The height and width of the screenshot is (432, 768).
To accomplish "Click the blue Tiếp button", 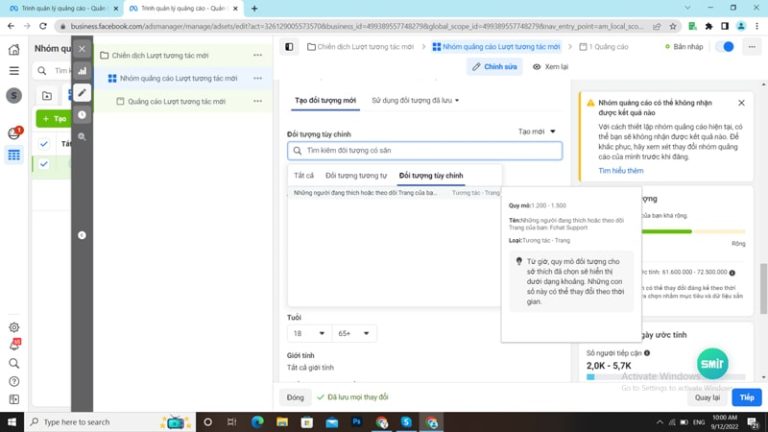I will (x=746, y=397).
